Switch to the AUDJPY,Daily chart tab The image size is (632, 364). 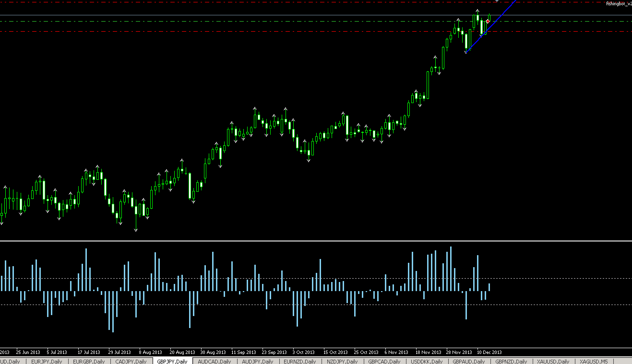tap(258, 361)
